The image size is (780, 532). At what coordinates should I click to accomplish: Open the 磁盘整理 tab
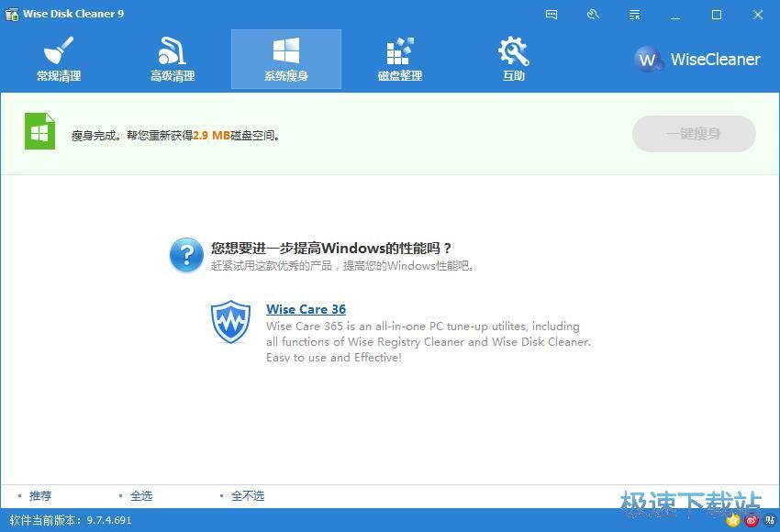click(399, 60)
